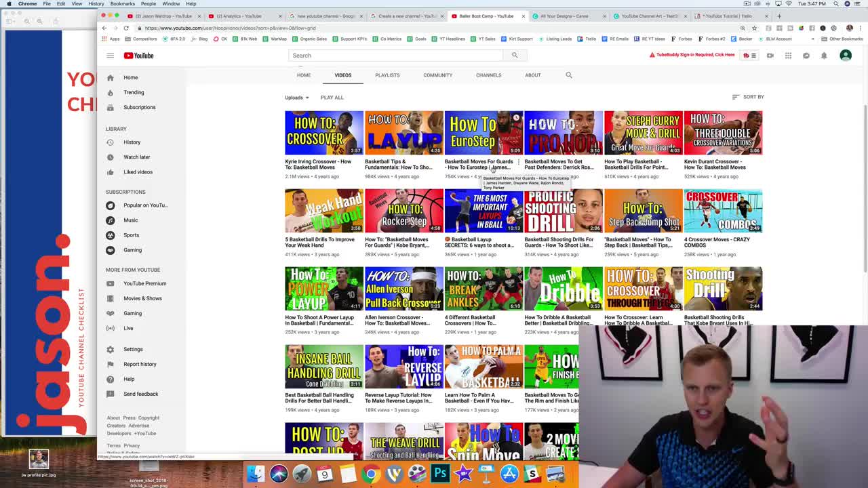Bookmark this page with the star icon
Screen dimensions: 868x488
pyautogui.click(x=754, y=28)
